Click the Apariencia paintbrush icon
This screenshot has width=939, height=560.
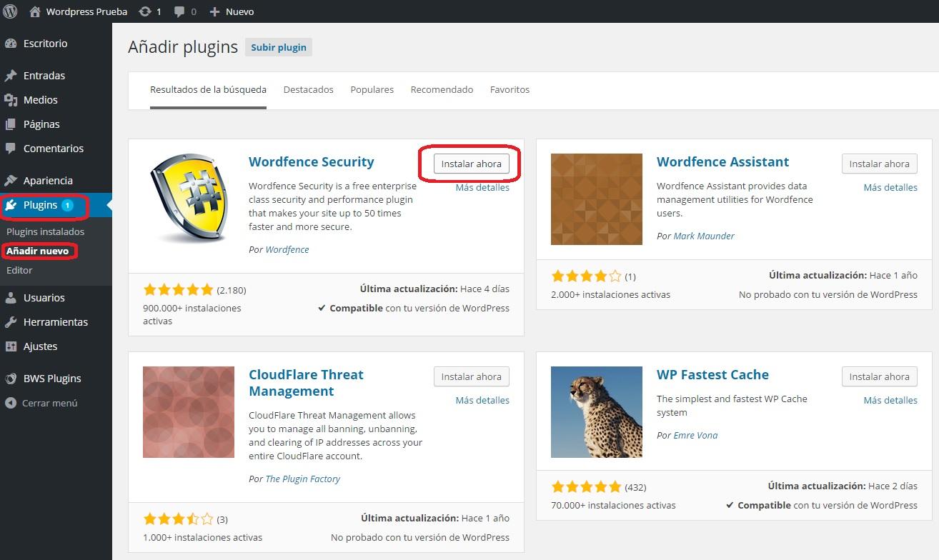click(11, 181)
